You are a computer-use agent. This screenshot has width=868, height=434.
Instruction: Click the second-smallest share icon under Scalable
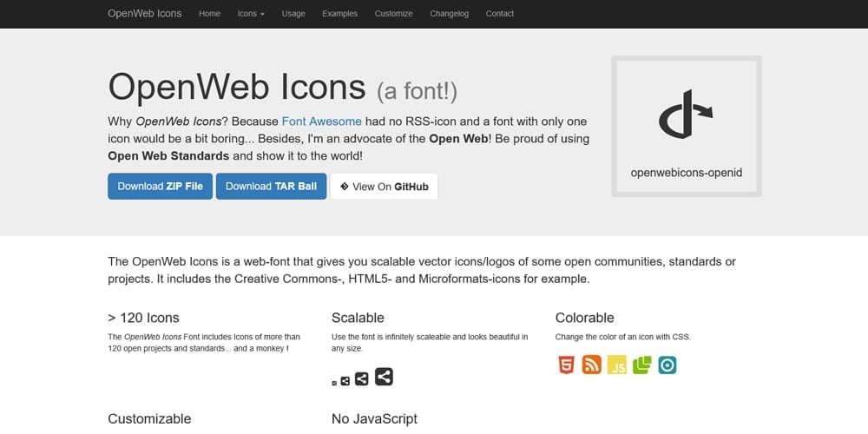(345, 381)
